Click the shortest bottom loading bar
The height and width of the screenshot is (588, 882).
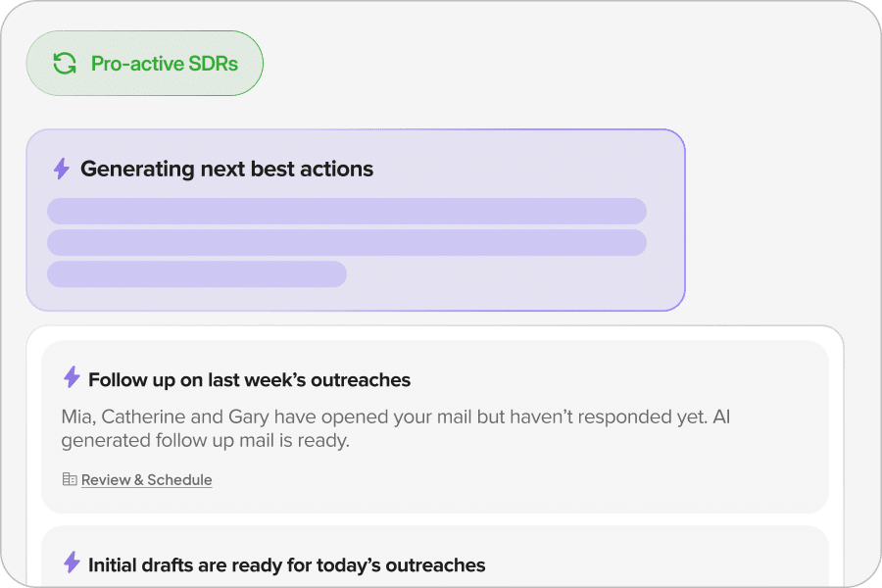coord(196,274)
